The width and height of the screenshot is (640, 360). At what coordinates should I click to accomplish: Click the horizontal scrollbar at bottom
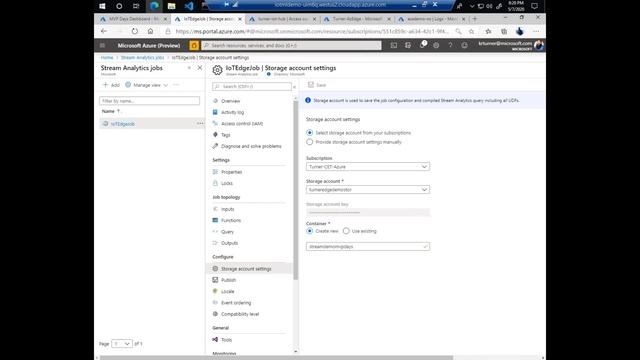[277, 358]
